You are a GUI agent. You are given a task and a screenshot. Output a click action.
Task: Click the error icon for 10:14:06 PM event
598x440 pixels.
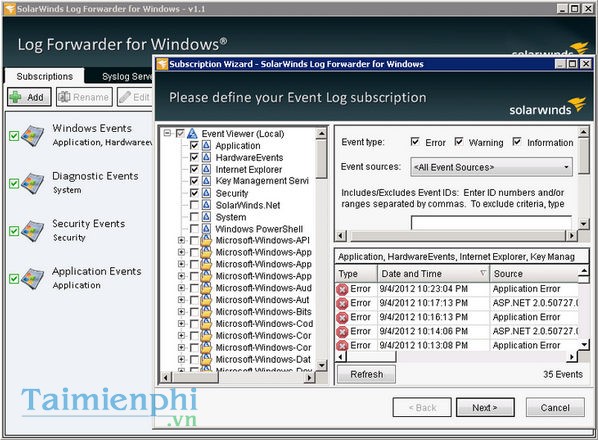(x=342, y=332)
